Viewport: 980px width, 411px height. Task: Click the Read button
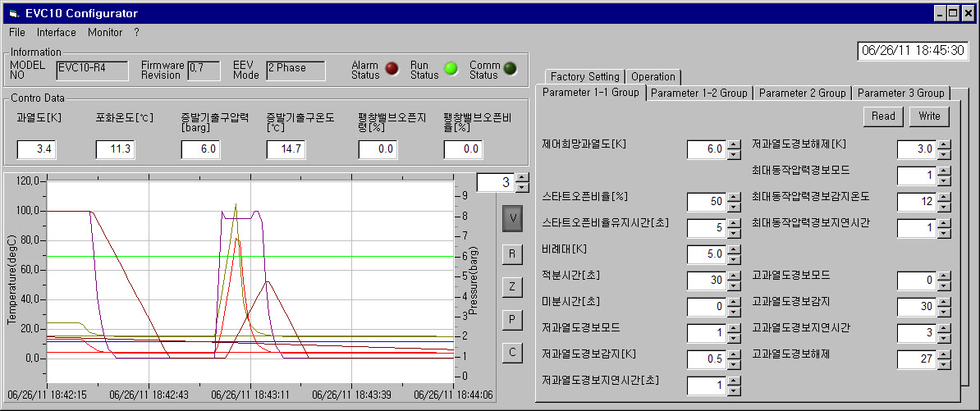tap(883, 116)
